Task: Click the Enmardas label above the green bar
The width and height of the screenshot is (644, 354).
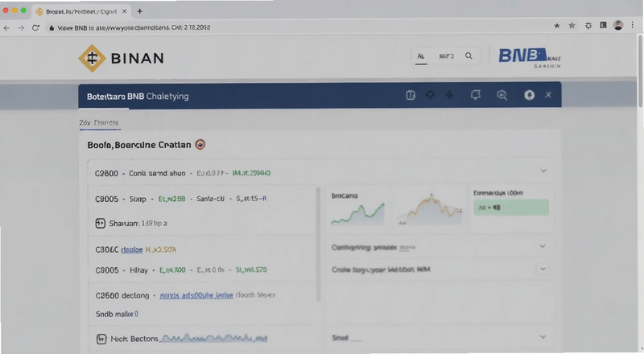Action: tap(497, 192)
